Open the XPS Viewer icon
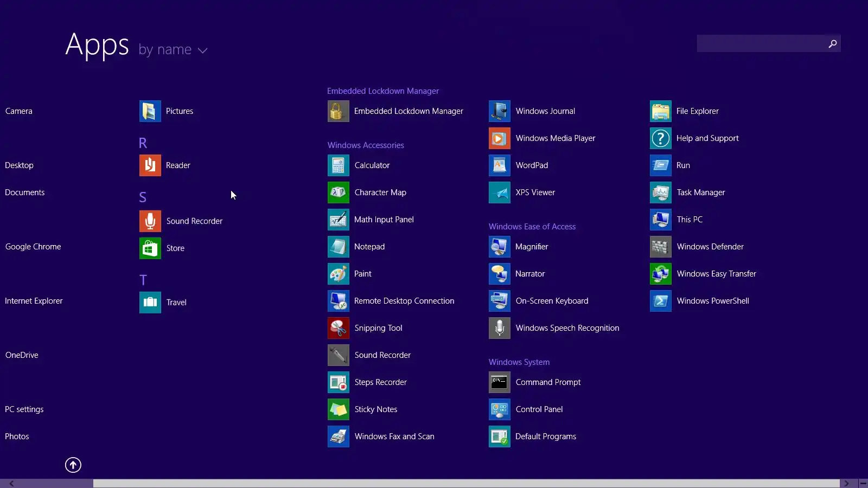 500,192
